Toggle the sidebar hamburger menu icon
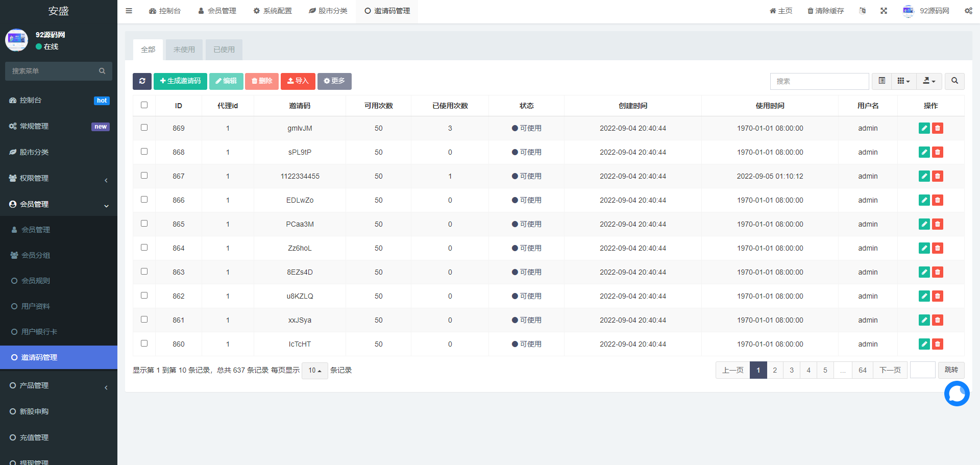 coord(129,11)
